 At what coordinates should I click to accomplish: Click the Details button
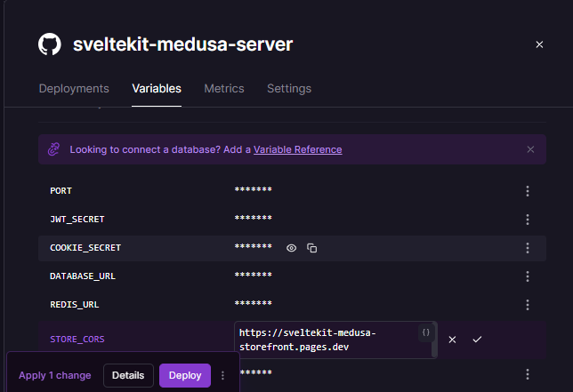pos(128,376)
